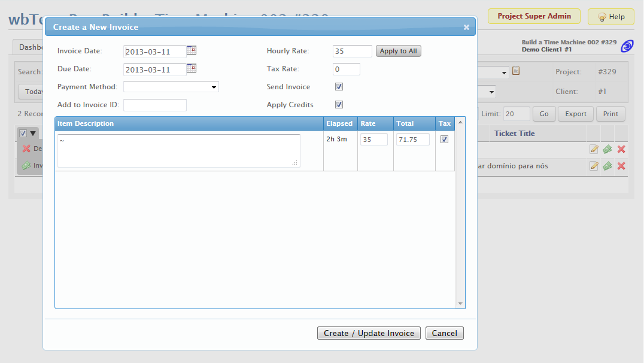644x363 pixels.
Task: Click the Help button
Action: (x=610, y=17)
